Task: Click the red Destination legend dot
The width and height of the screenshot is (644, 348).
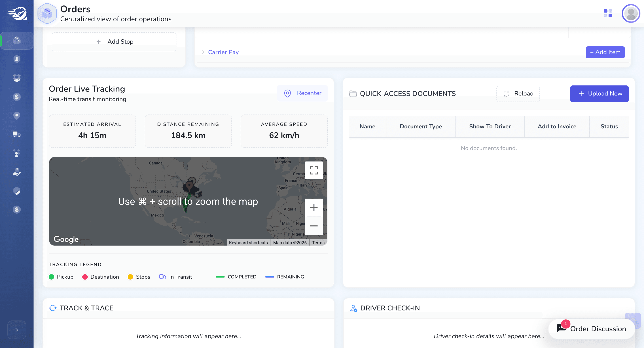Action: (85, 277)
